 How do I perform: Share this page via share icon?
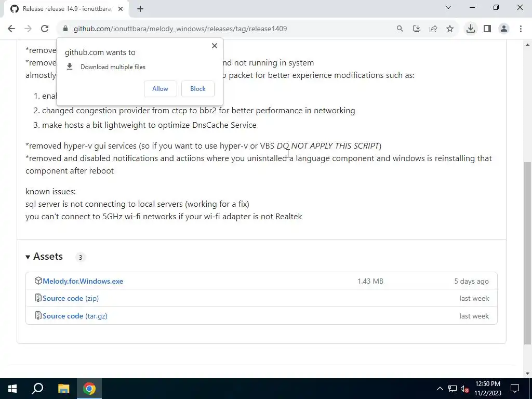pos(433,29)
